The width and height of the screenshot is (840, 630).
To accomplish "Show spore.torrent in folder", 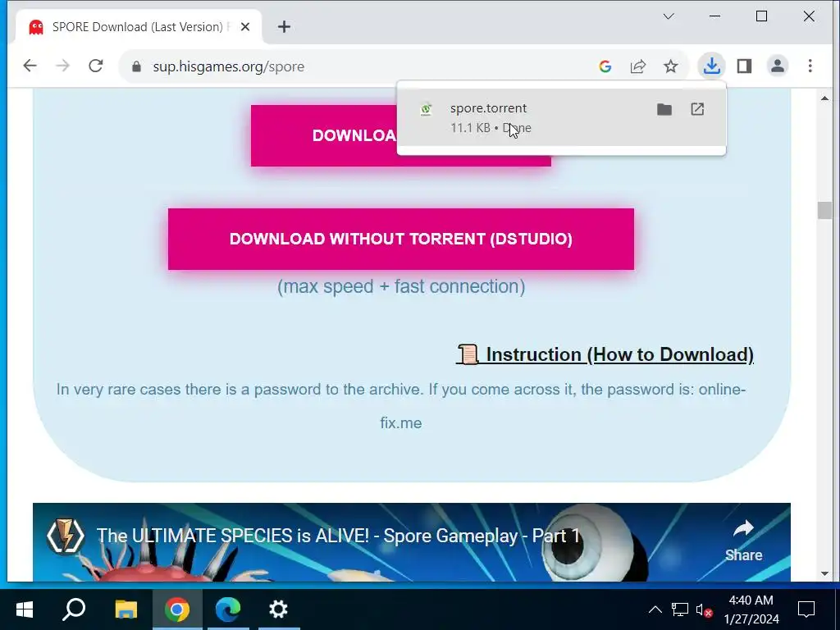I will pyautogui.click(x=664, y=109).
